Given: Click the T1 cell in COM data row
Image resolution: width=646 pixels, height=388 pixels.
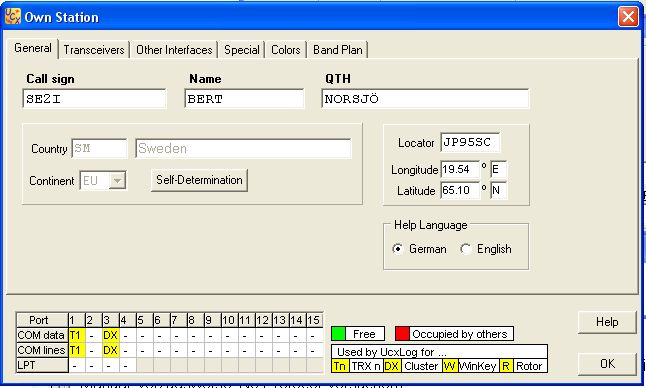Looking at the screenshot, I should pos(76,335).
